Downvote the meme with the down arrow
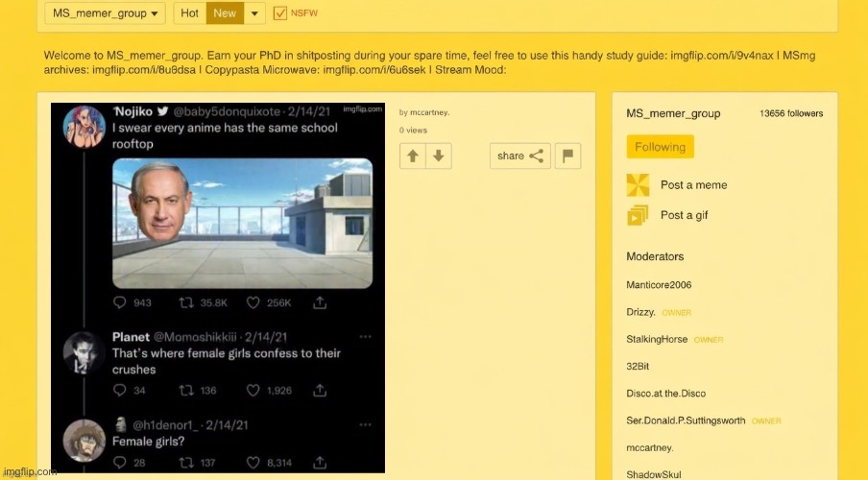The width and height of the screenshot is (868, 480). click(x=437, y=156)
